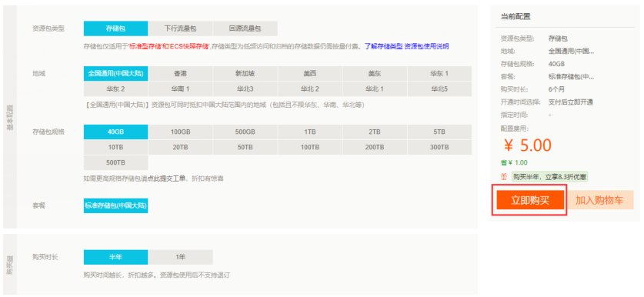Select the 500TB storage package size
The image size is (644, 297).
(116, 162)
